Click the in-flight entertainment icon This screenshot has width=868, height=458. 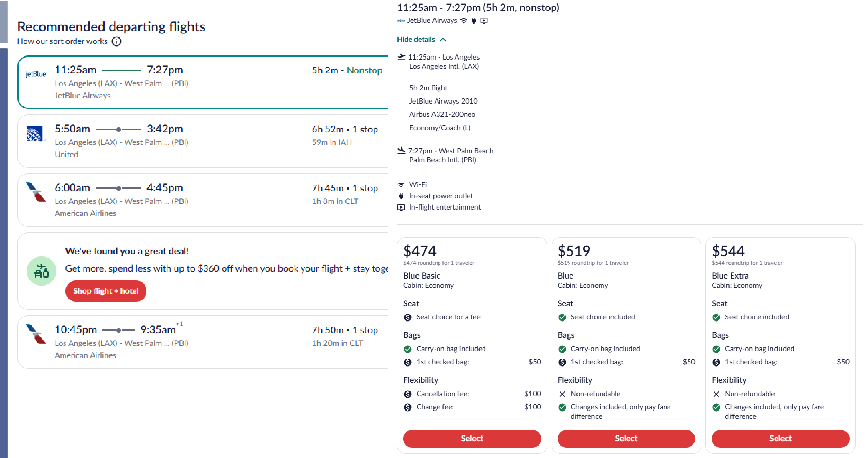(x=402, y=207)
